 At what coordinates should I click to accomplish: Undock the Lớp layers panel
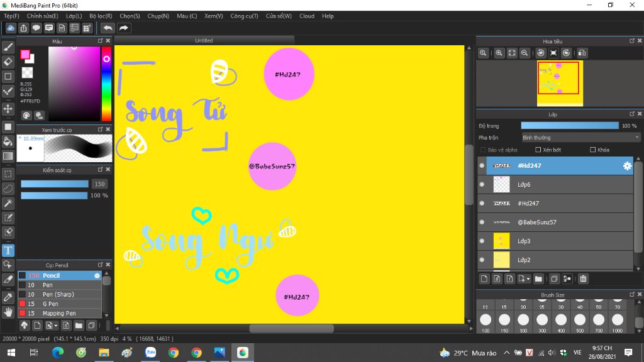pyautogui.click(x=631, y=114)
